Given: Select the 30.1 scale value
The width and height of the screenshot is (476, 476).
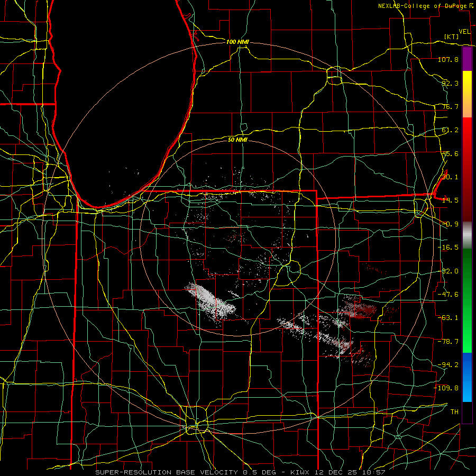Looking at the screenshot, I should click(450, 177).
